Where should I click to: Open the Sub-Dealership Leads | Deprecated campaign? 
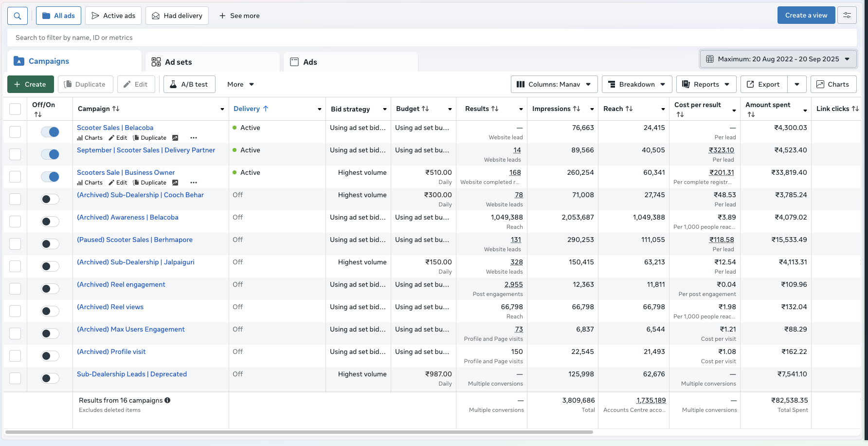click(x=131, y=374)
